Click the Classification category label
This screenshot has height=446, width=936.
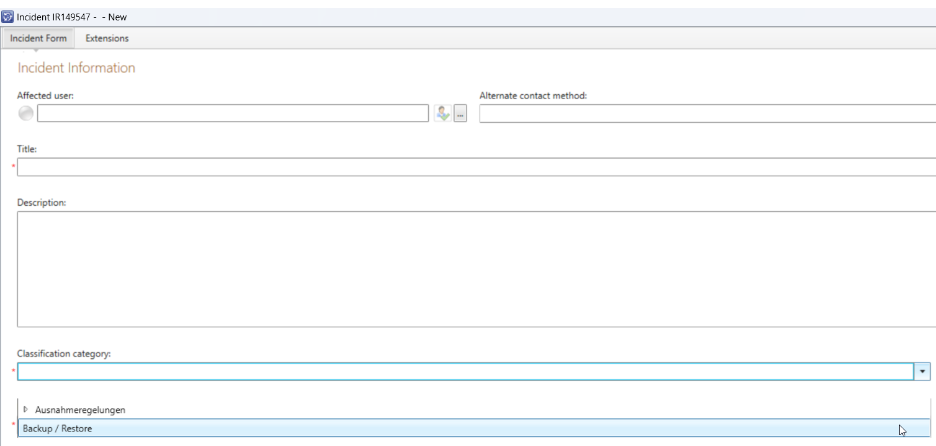coord(64,354)
